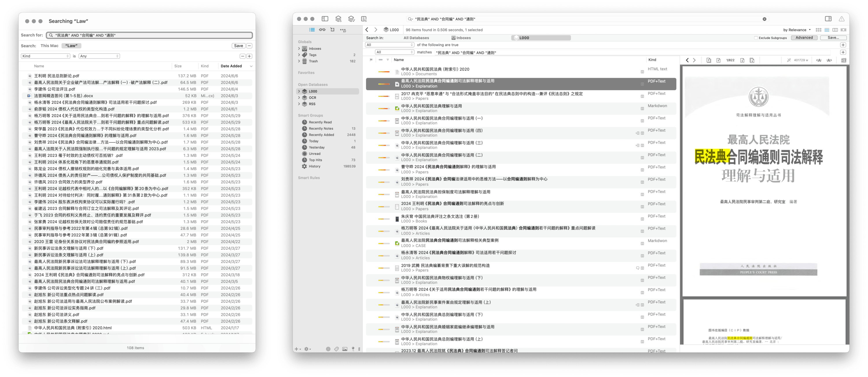Open the reading list glasses icon
This screenshot has width=868, height=377.
click(322, 30)
